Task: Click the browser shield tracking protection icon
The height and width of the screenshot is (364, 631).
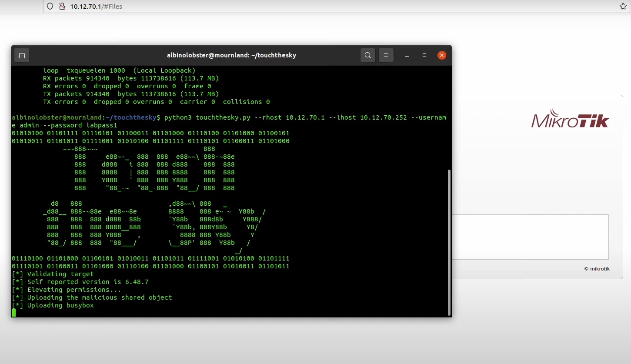Action: pyautogui.click(x=50, y=6)
